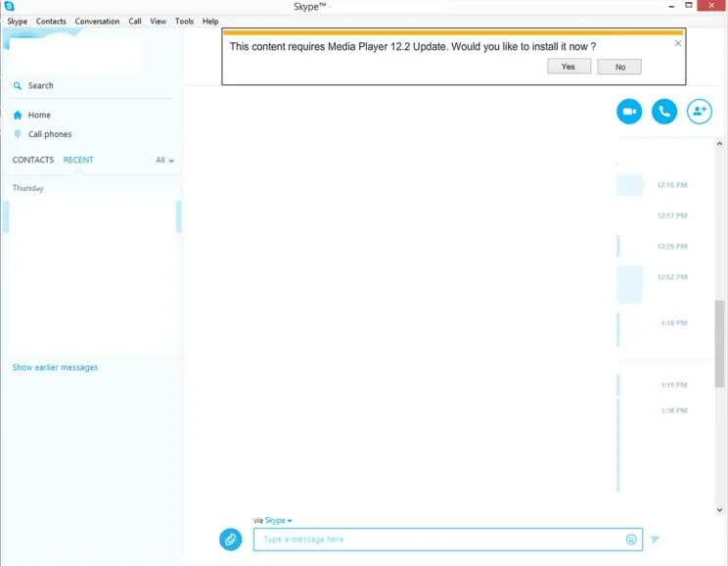Click the search magnifier icon
Viewport: 728px width, 566px height.
[18, 86]
